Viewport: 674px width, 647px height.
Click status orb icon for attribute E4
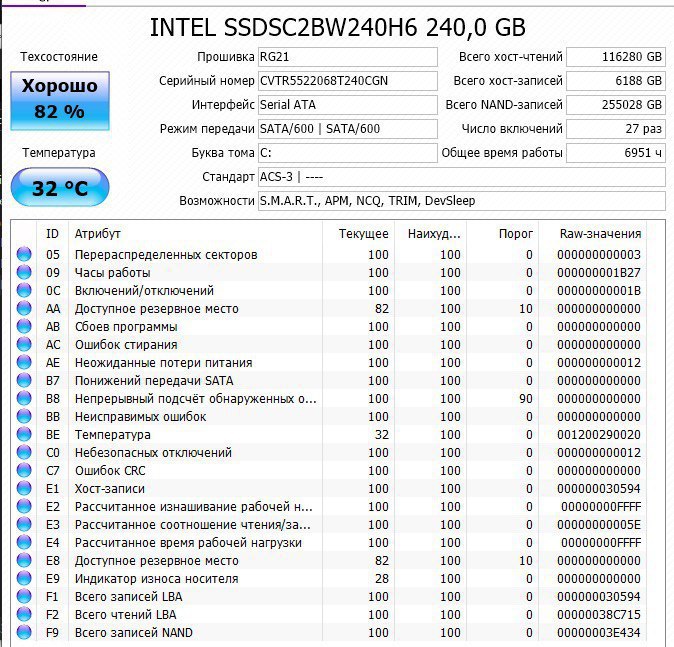tap(24, 543)
